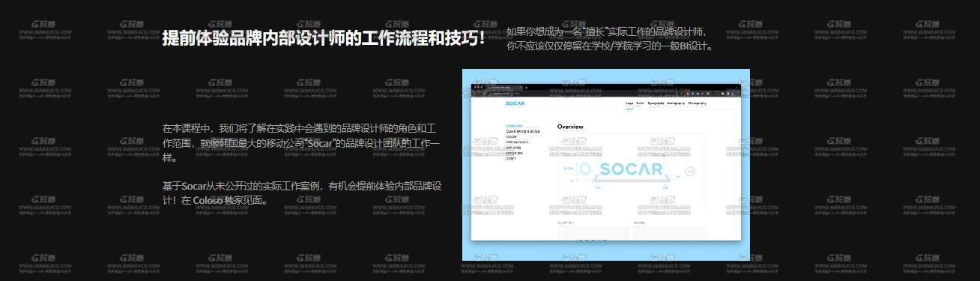The width and height of the screenshot is (980, 281).
Task: Click the browser back arrow icon
Action: 474,94
